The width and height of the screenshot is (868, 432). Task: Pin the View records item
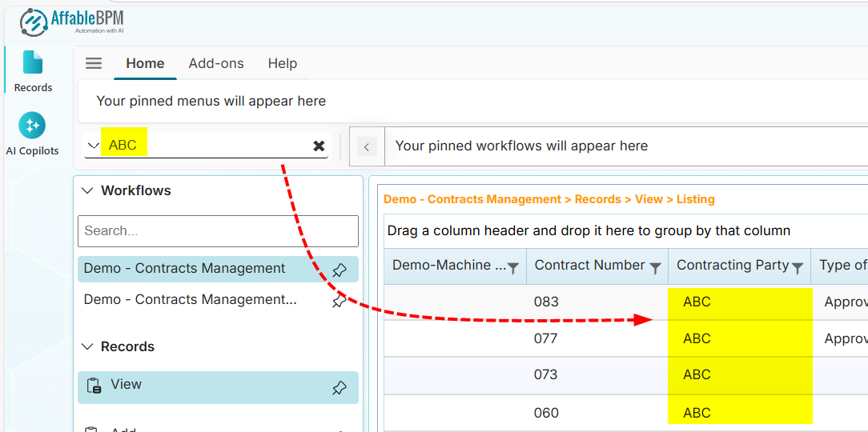339,388
